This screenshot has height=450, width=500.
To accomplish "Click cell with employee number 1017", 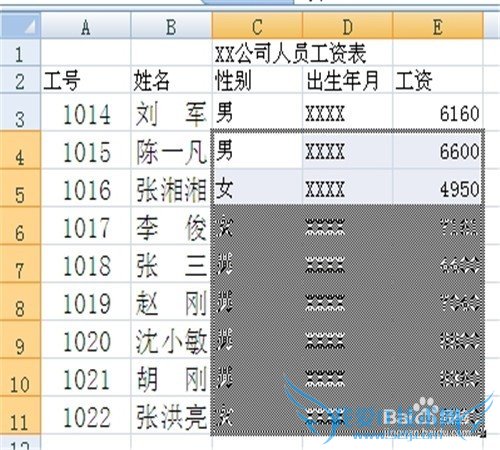I will click(x=86, y=225).
